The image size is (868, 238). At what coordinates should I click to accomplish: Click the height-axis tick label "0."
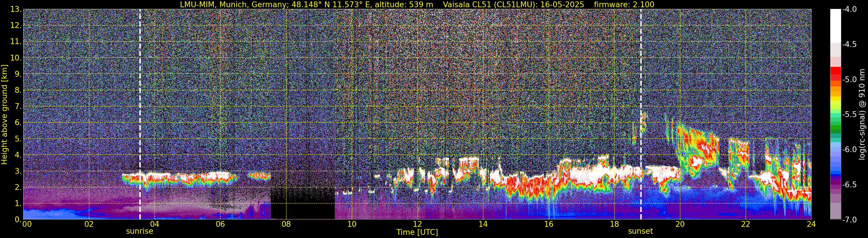click(18, 220)
